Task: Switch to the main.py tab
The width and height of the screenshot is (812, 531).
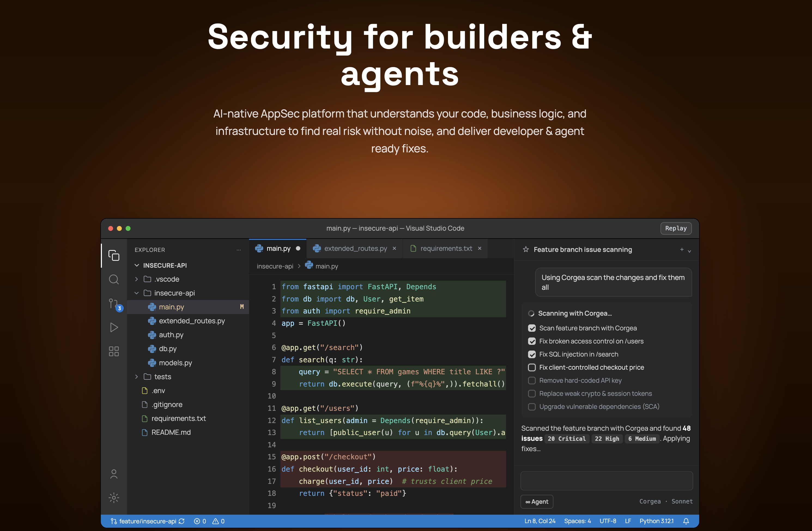Action: (278, 248)
